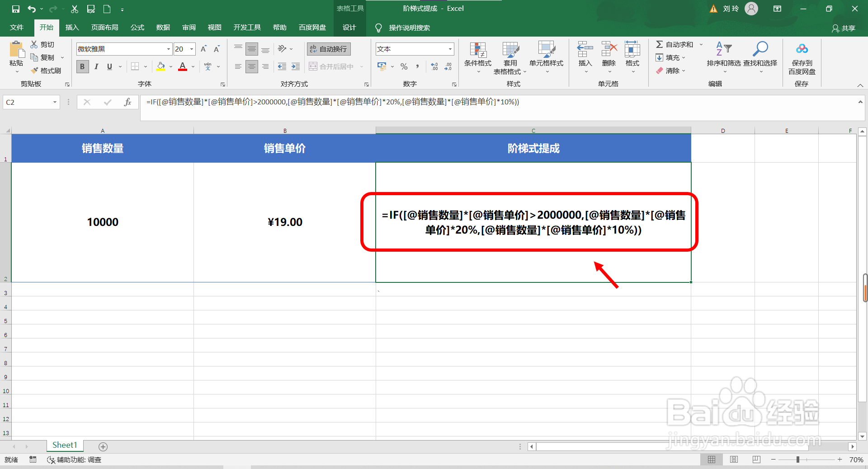Open the font name dropdown
This screenshot has width=868, height=469.
(169, 49)
